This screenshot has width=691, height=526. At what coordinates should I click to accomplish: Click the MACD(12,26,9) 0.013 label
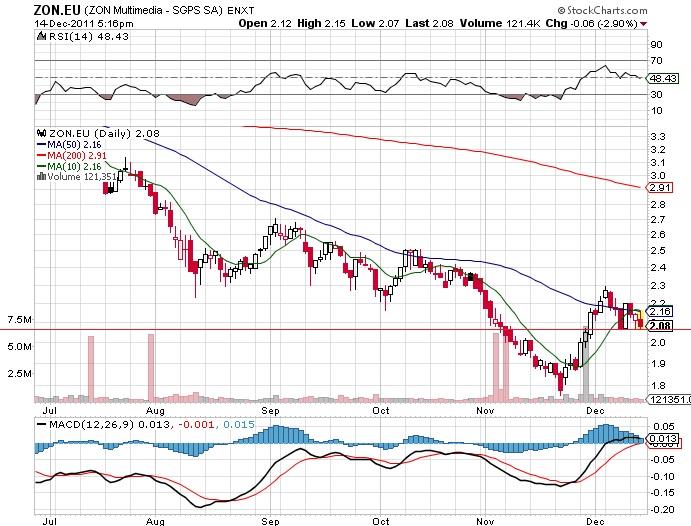[109, 425]
